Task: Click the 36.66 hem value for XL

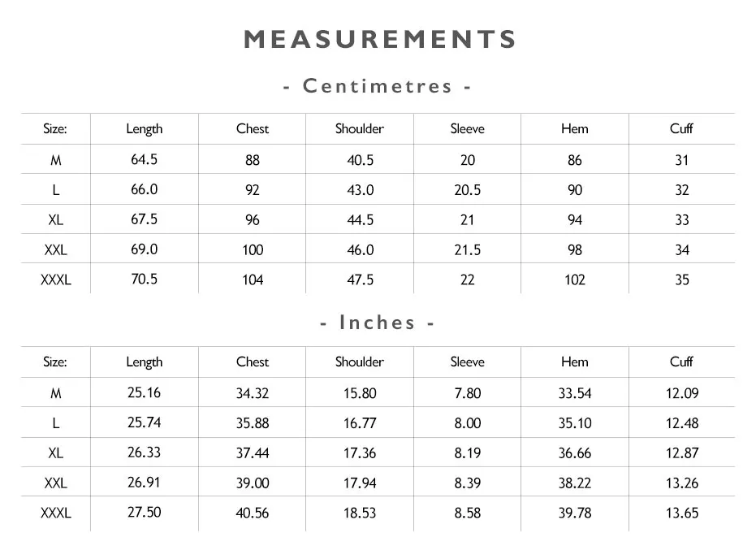Action: 575,453
